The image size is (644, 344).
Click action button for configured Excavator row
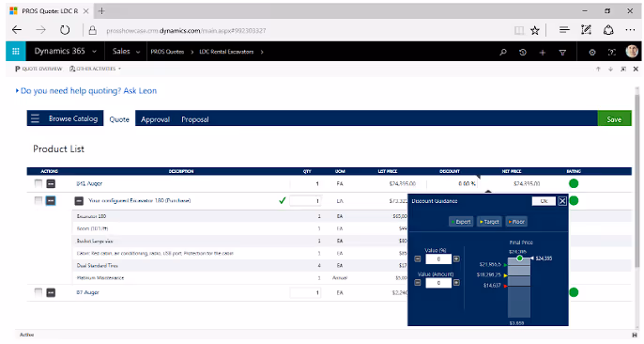[51, 200]
